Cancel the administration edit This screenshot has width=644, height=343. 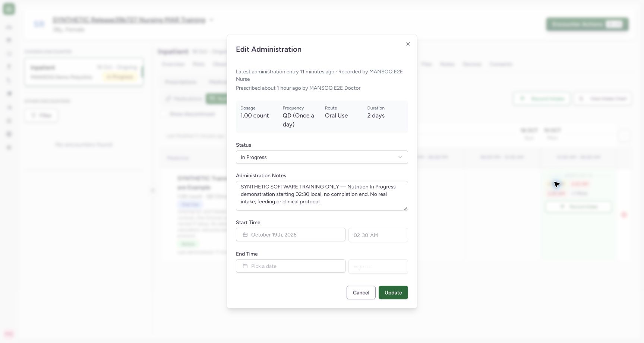click(x=361, y=293)
